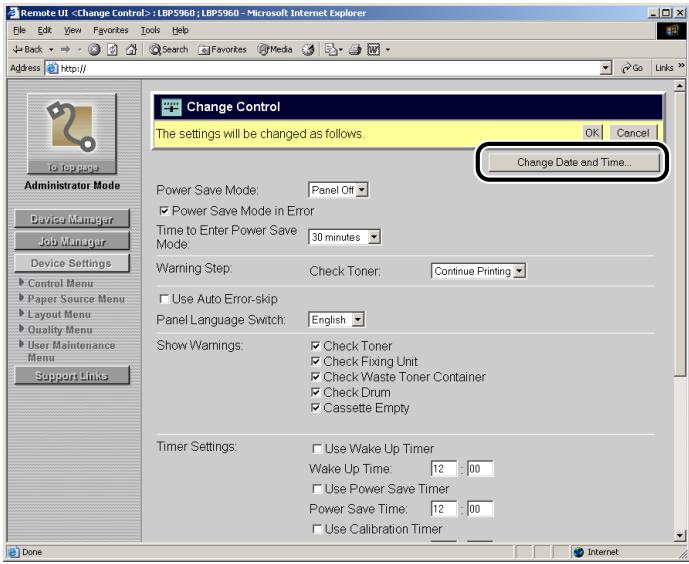Enable Use Wake Up Timer checkbox

tap(317, 448)
